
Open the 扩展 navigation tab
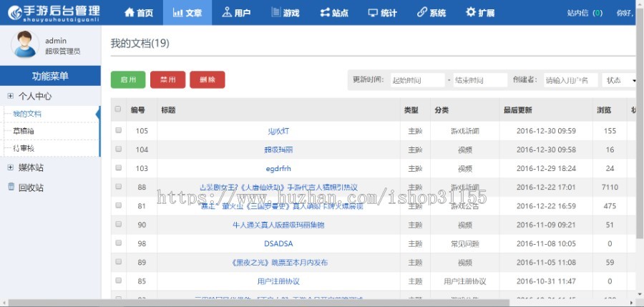[x=480, y=12]
